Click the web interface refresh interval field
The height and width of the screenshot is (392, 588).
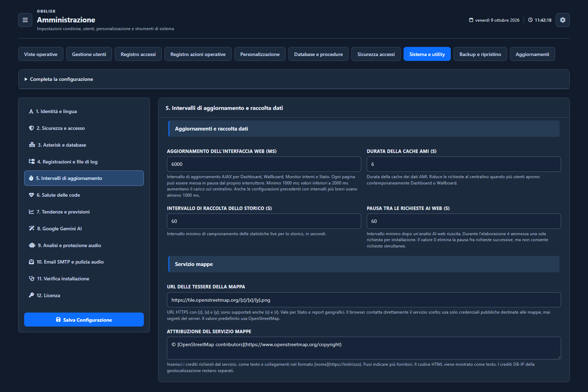coord(264,164)
